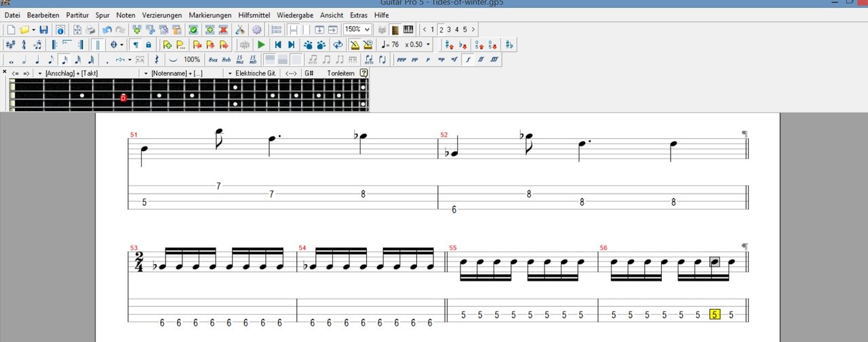This screenshot has width=868, height=342.
Task: Toggle the metronome icon
Action: click(x=354, y=45)
